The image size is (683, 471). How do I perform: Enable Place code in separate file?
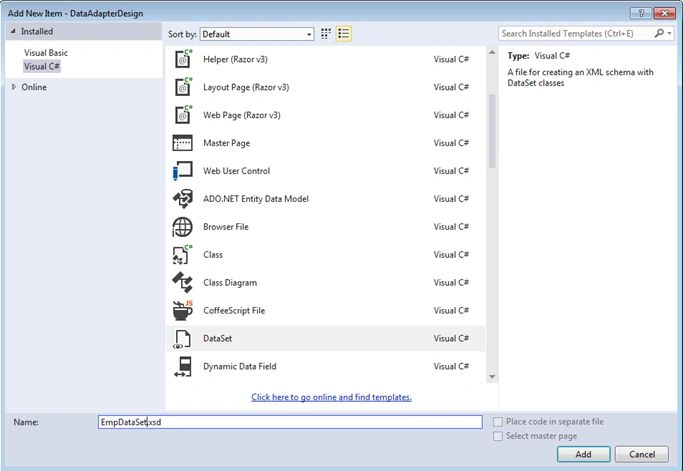[x=497, y=422]
